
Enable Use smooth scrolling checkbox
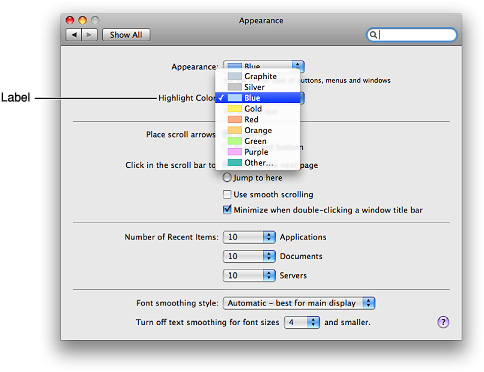coord(227,194)
